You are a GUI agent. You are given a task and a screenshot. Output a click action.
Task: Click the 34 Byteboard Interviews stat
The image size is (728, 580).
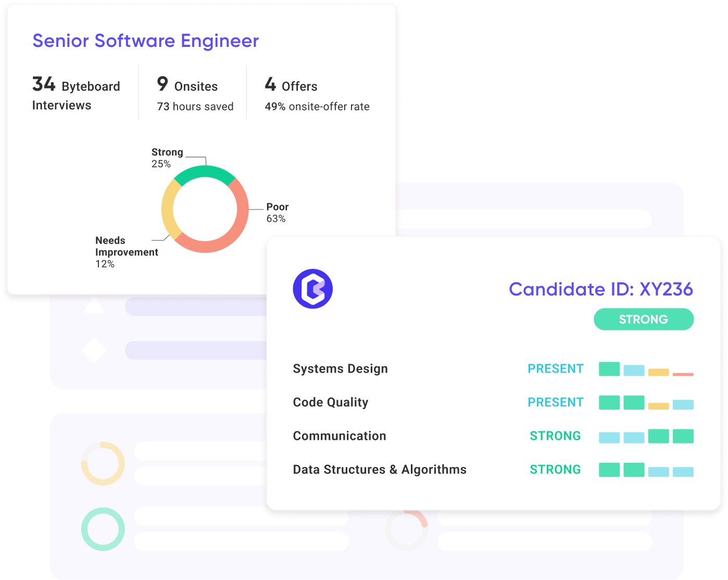(76, 95)
